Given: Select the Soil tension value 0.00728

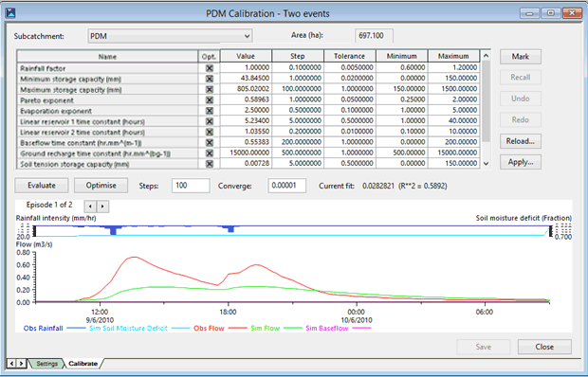Looking at the screenshot, I should click(246, 163).
